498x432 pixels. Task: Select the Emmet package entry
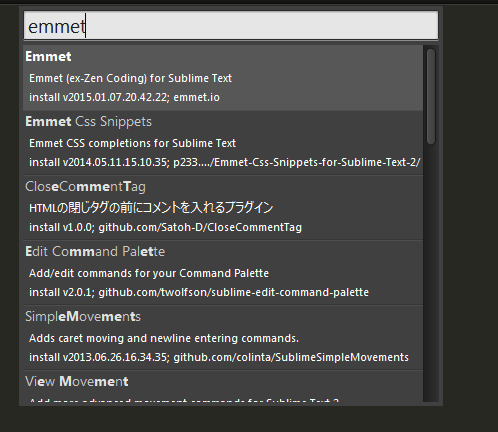223,78
